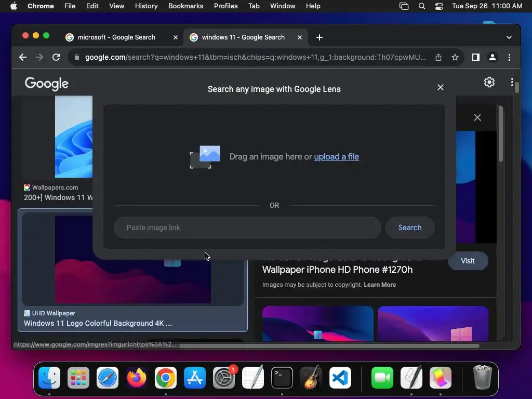Open Finder from the dock

click(49, 378)
